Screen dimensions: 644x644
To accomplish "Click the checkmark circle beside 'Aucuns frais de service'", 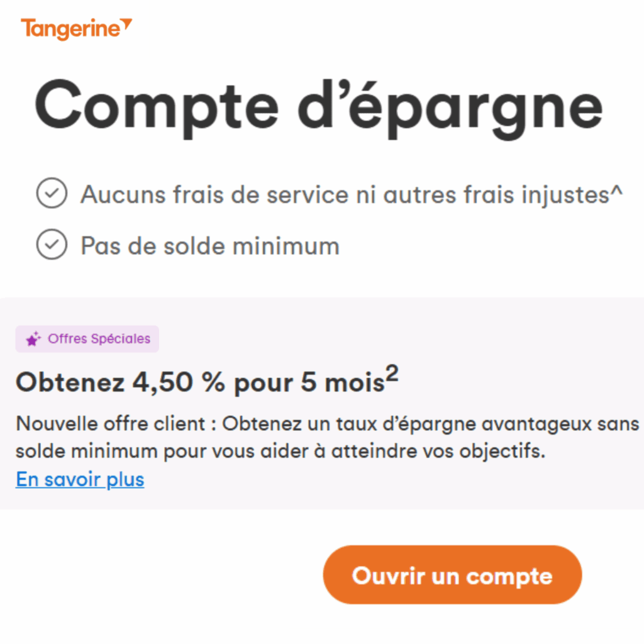I will point(52,194).
